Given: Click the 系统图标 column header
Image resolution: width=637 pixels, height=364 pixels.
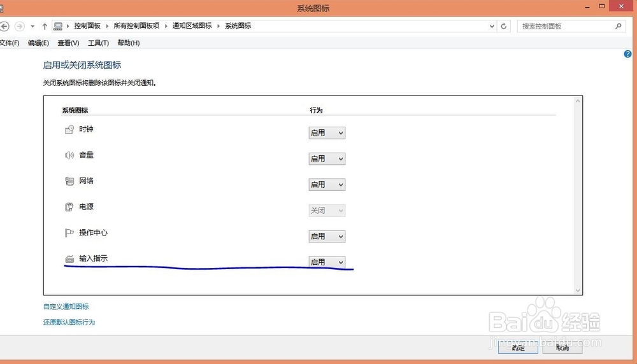Looking at the screenshot, I should coord(75,110).
